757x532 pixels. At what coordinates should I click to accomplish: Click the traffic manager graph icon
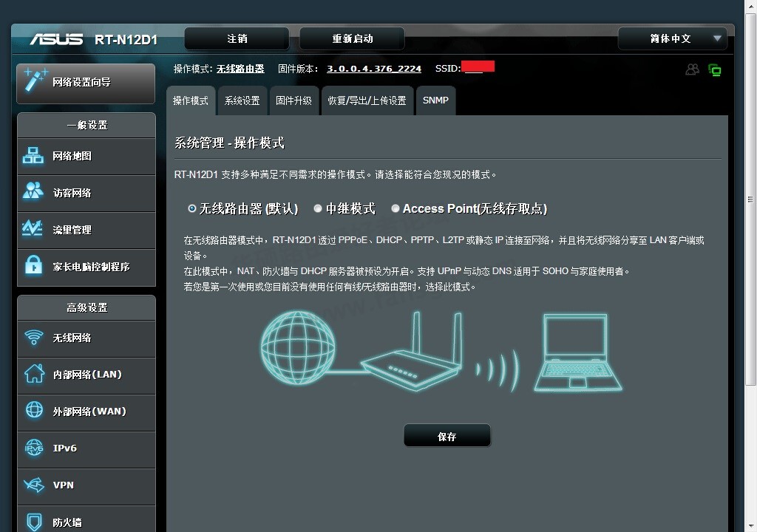coord(33,228)
